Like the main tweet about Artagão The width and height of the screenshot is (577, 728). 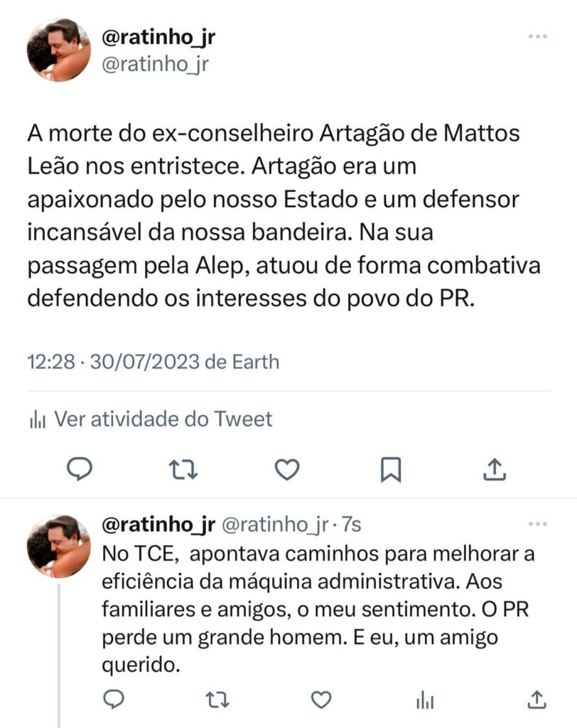(287, 469)
